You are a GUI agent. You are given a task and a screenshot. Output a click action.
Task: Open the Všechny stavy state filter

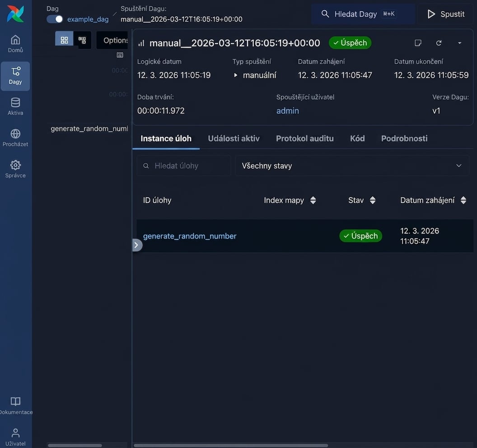(352, 166)
